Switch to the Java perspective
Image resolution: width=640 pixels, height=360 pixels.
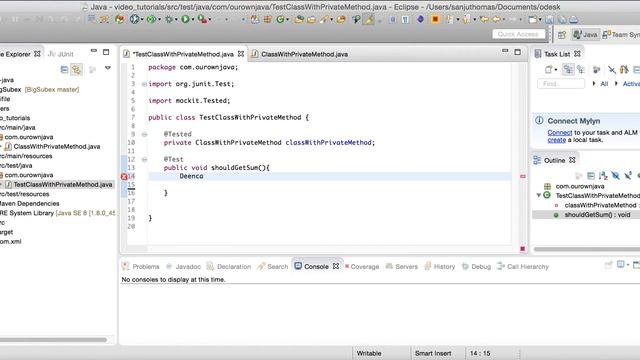tap(585, 35)
